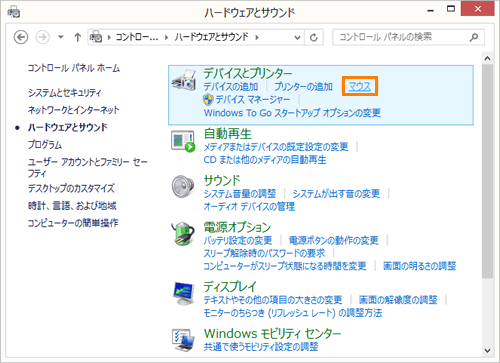Open 時計、言語、および地域 in sidebar
Image resolution: width=500 pixels, height=363 pixels.
[x=72, y=205]
